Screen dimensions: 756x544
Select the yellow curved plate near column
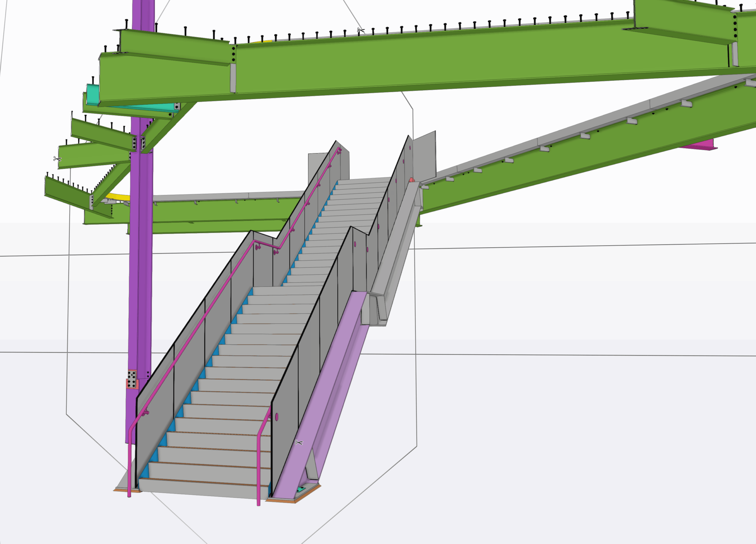pos(118,197)
